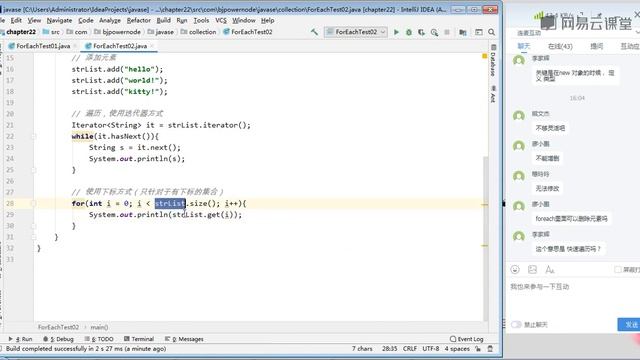
Task: Switch to ForEachTest02.java editor tab
Action: click(x=119, y=46)
